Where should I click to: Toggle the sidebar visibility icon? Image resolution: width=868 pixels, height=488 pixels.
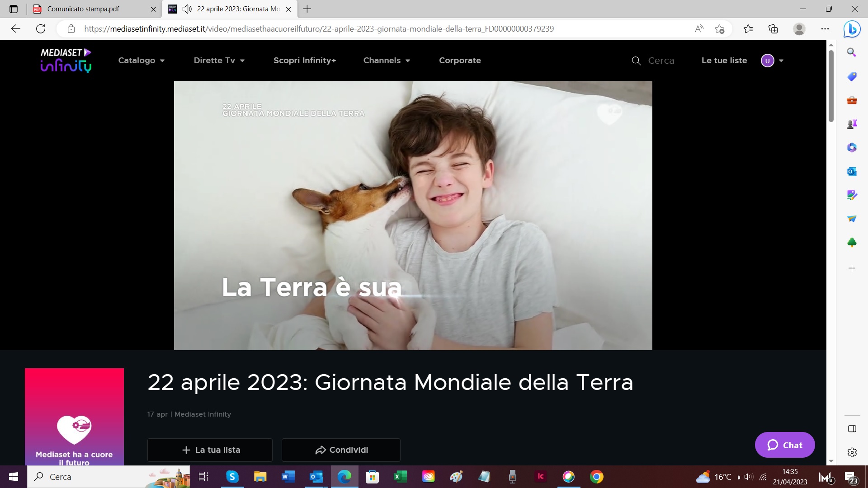click(x=852, y=429)
